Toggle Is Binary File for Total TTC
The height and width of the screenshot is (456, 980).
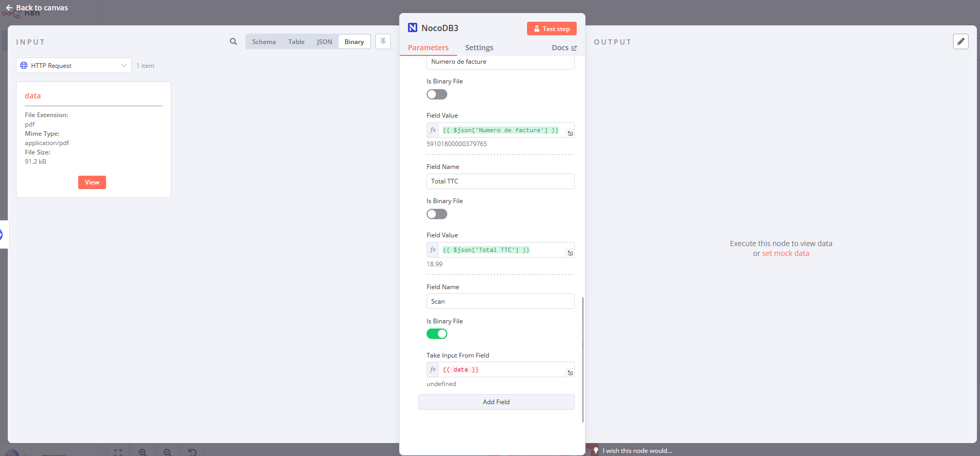coord(437,214)
